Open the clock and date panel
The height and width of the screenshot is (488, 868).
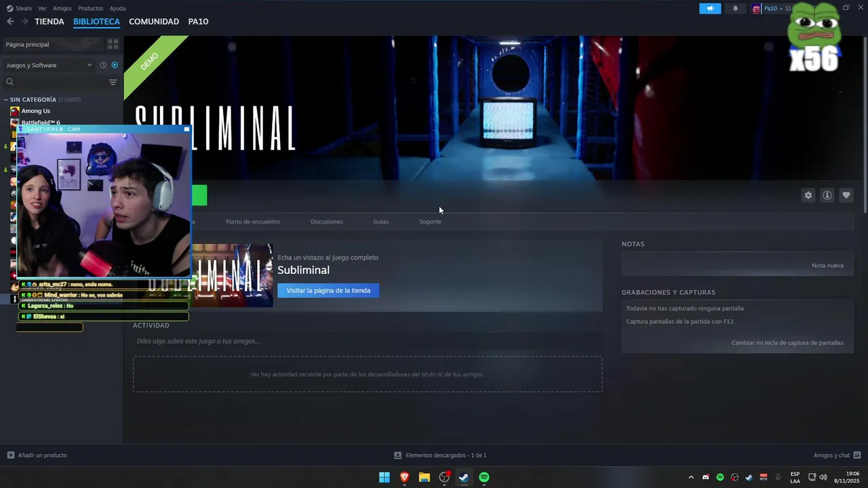pyautogui.click(x=846, y=477)
